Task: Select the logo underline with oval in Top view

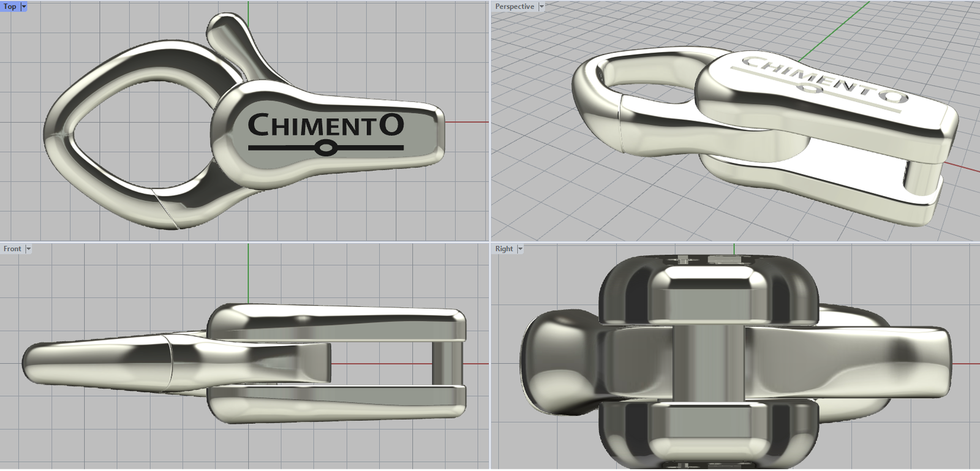Action: tap(326, 148)
